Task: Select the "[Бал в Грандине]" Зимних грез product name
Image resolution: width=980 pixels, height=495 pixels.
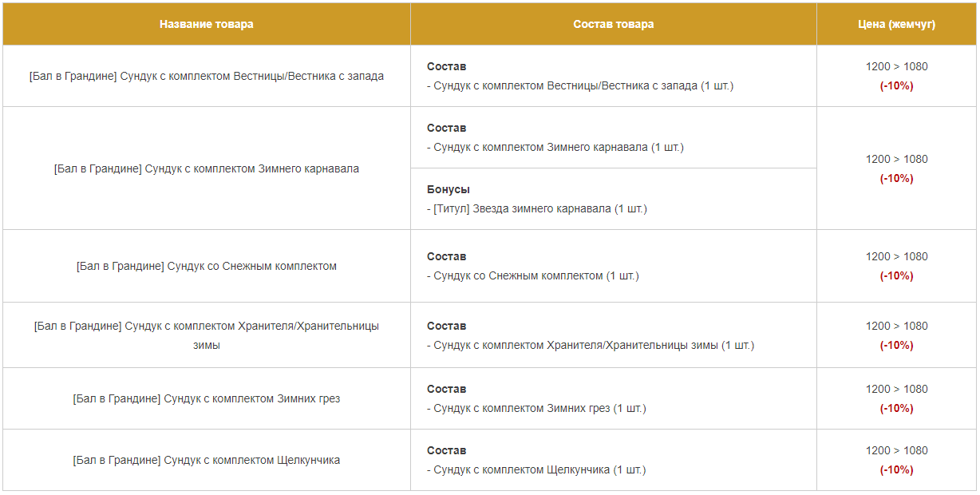Action: click(x=206, y=398)
